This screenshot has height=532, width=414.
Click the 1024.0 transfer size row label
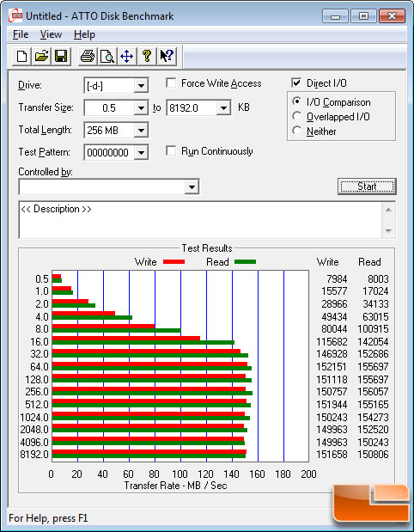click(33, 417)
